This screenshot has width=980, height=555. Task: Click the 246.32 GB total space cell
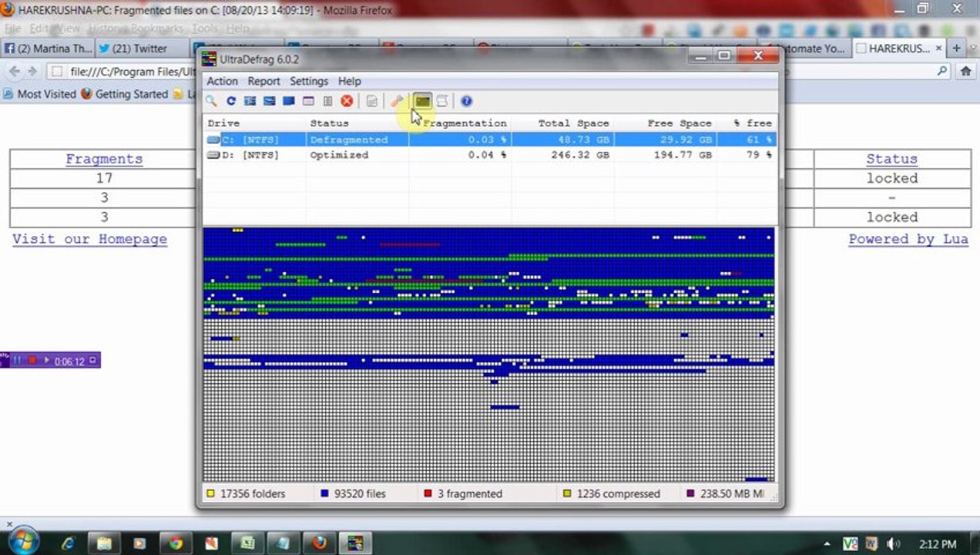click(580, 155)
